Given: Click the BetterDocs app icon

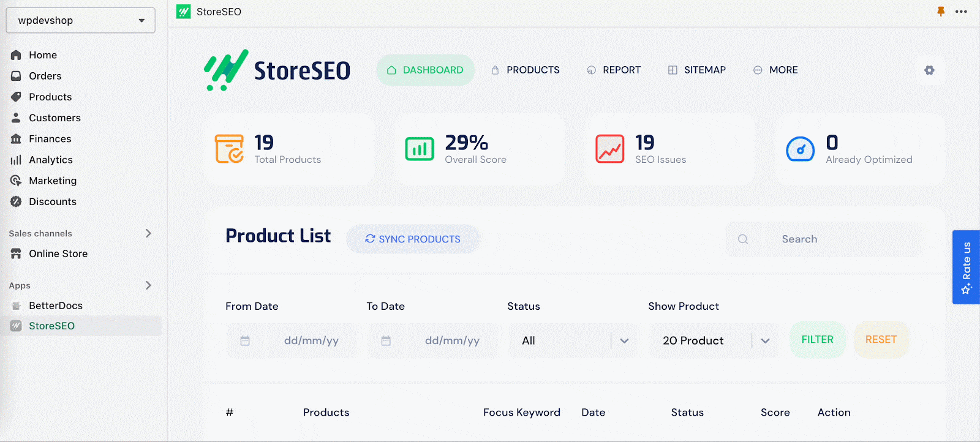Looking at the screenshot, I should tap(16, 305).
